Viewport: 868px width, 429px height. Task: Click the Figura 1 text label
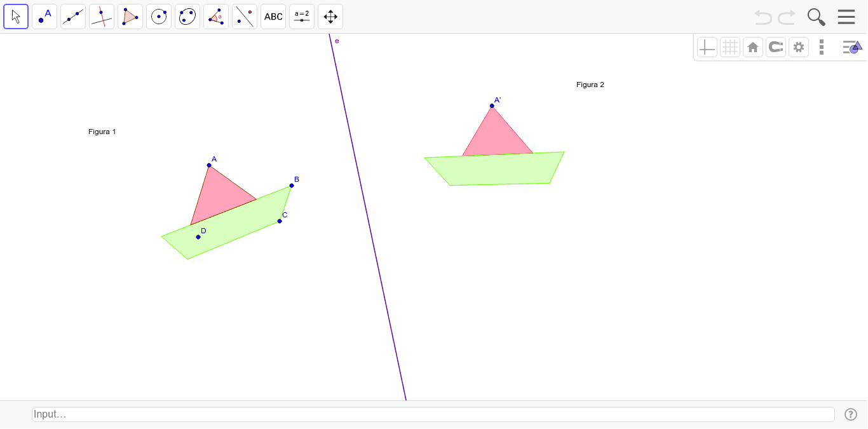pos(102,132)
